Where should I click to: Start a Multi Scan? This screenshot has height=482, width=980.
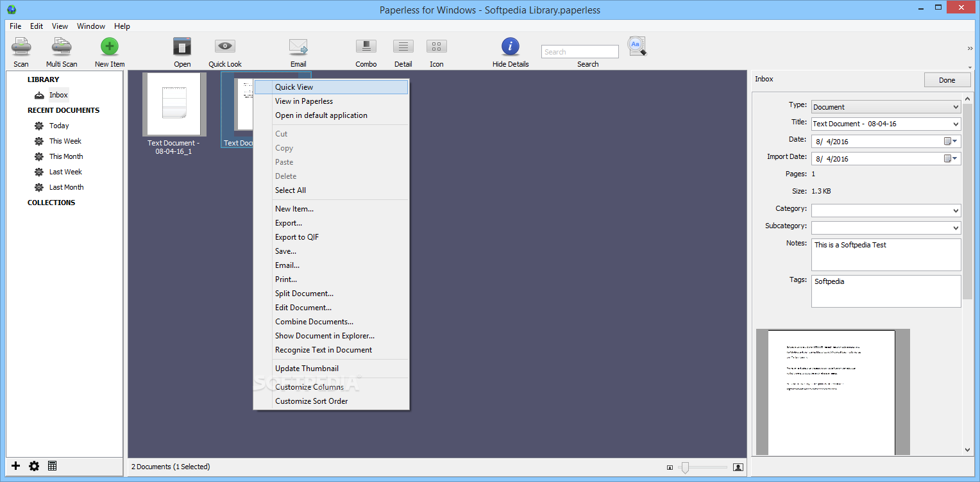(62, 47)
